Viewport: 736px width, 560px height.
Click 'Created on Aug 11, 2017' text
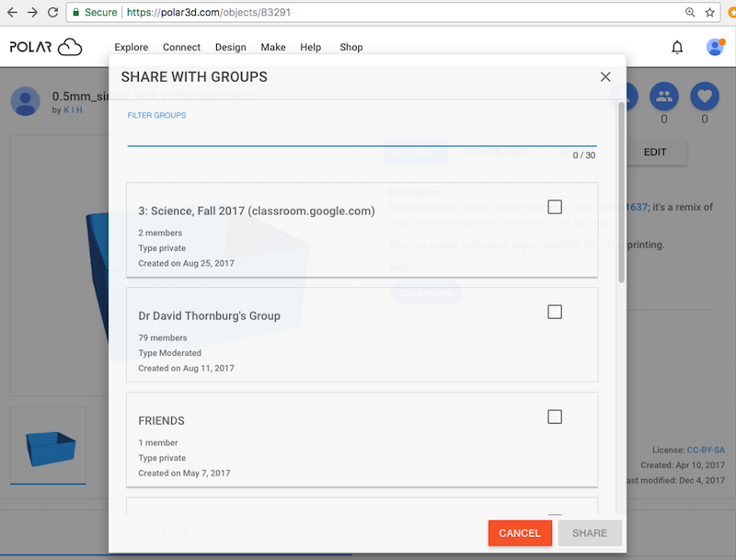coord(187,368)
